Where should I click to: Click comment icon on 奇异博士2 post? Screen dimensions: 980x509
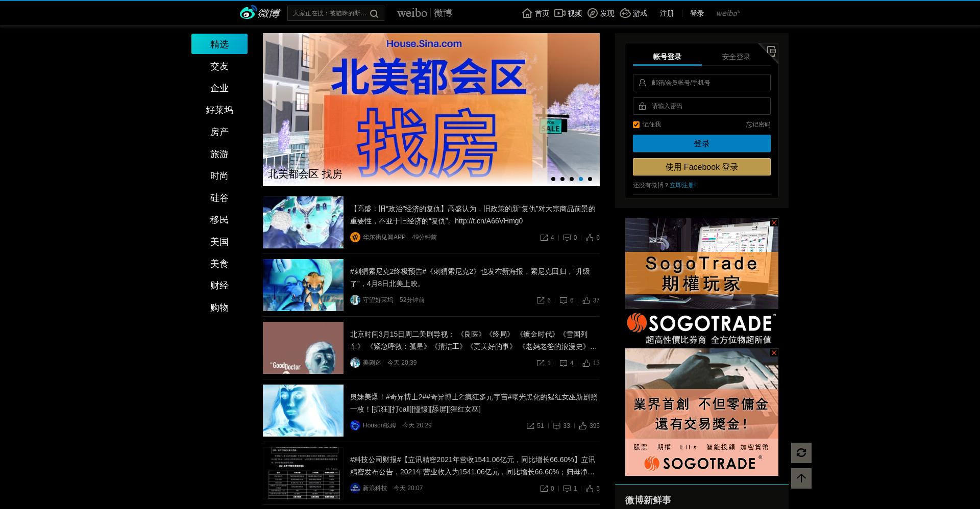pos(557,426)
